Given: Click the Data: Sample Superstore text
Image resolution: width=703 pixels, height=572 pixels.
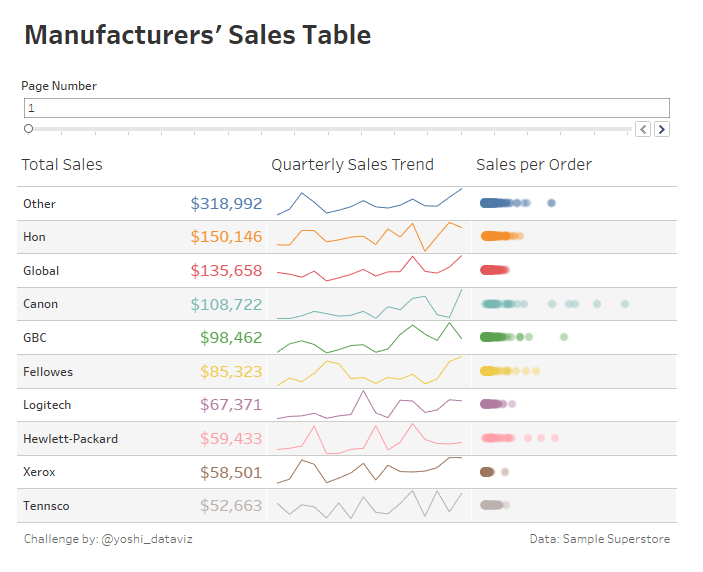Looking at the screenshot, I should click(x=599, y=539).
